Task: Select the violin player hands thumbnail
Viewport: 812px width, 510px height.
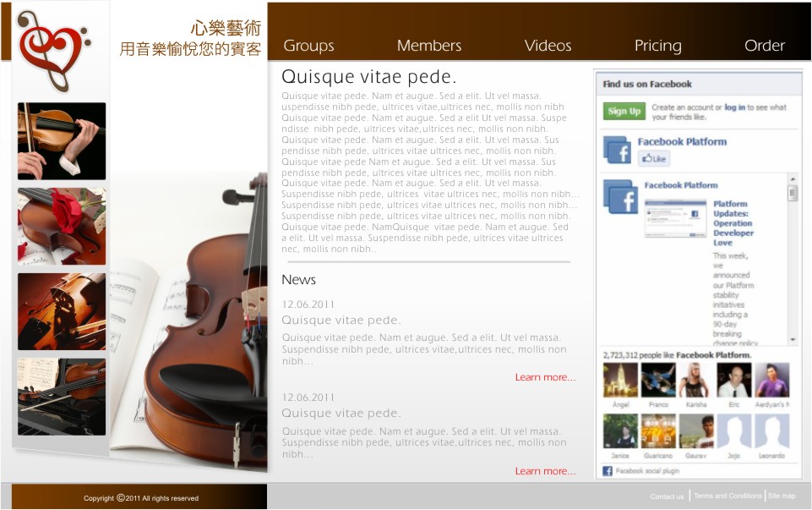Action: (x=62, y=141)
